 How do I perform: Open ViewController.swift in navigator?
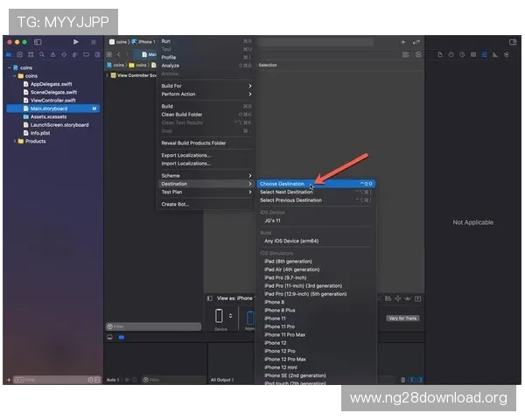point(52,100)
